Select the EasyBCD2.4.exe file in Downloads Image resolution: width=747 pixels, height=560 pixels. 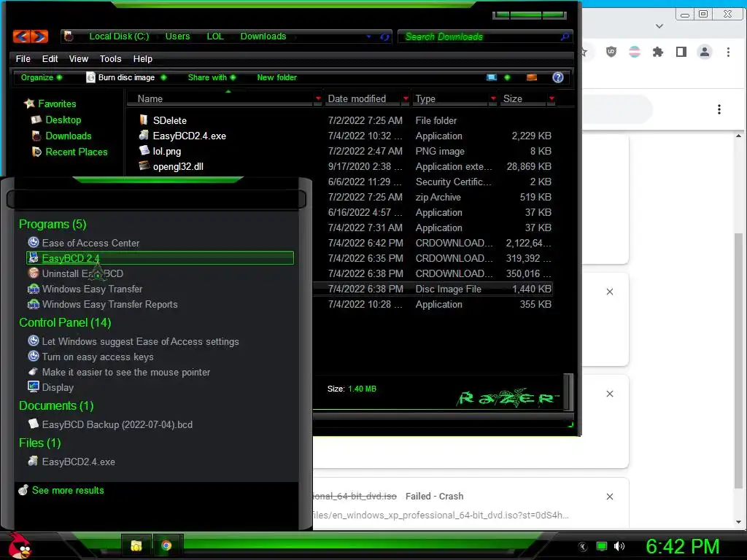[x=189, y=136]
